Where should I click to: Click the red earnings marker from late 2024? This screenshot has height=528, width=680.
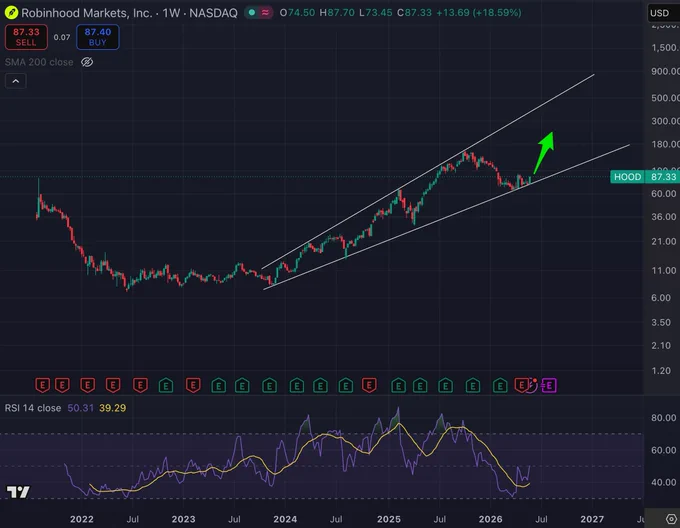[x=369, y=385]
